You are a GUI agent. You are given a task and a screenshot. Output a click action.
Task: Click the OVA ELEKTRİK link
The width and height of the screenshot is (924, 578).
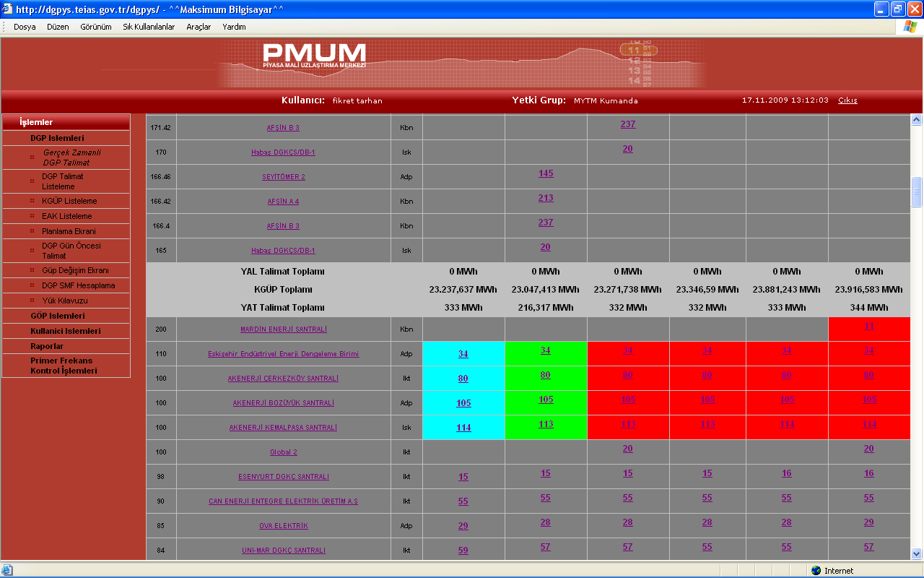pyautogui.click(x=284, y=526)
